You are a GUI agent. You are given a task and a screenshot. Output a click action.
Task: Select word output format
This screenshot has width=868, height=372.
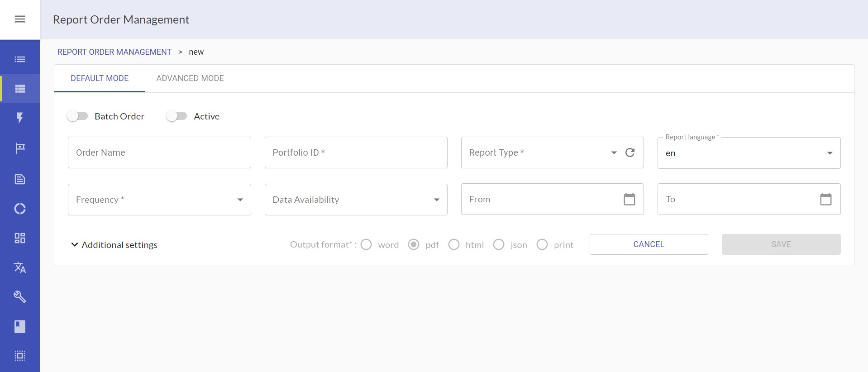[x=367, y=245]
